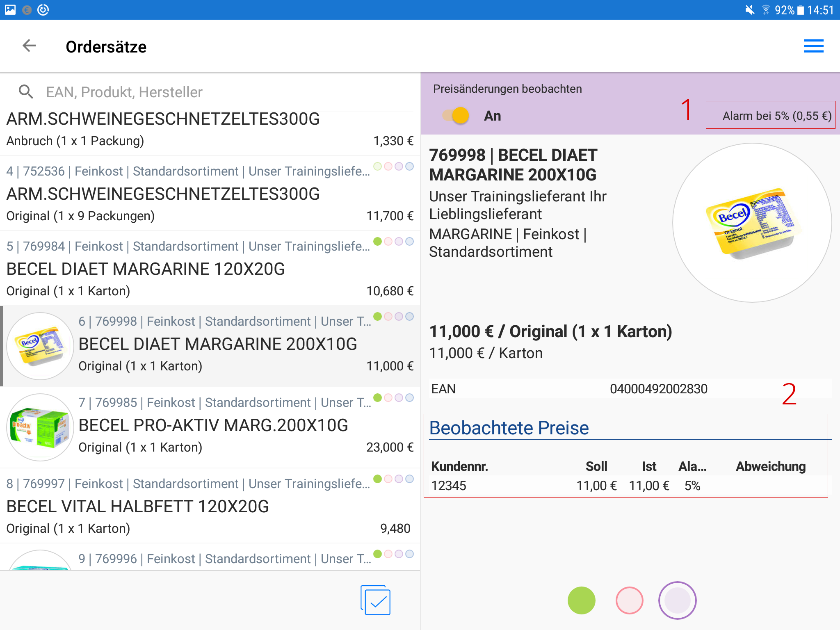Tap the gallery notification icon in status bar
This screenshot has height=630, width=840.
click(10, 9)
